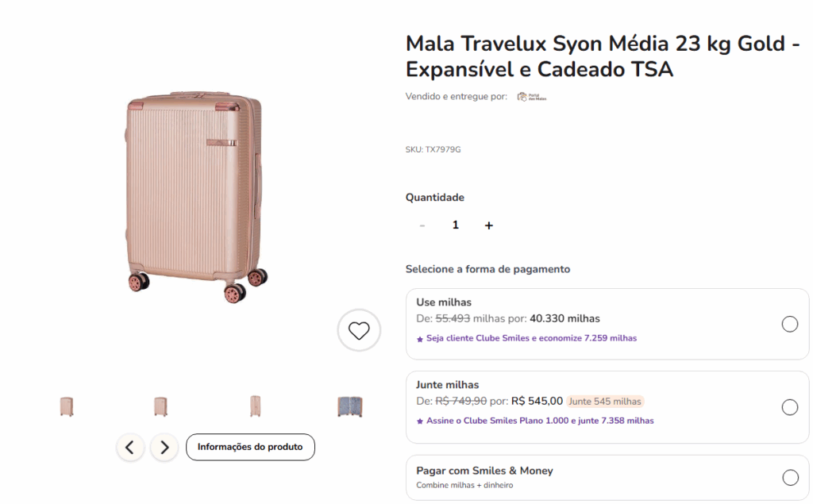Click the quantity value field
Image resolution: width=813 pixels, height=504 pixels.
click(x=456, y=225)
